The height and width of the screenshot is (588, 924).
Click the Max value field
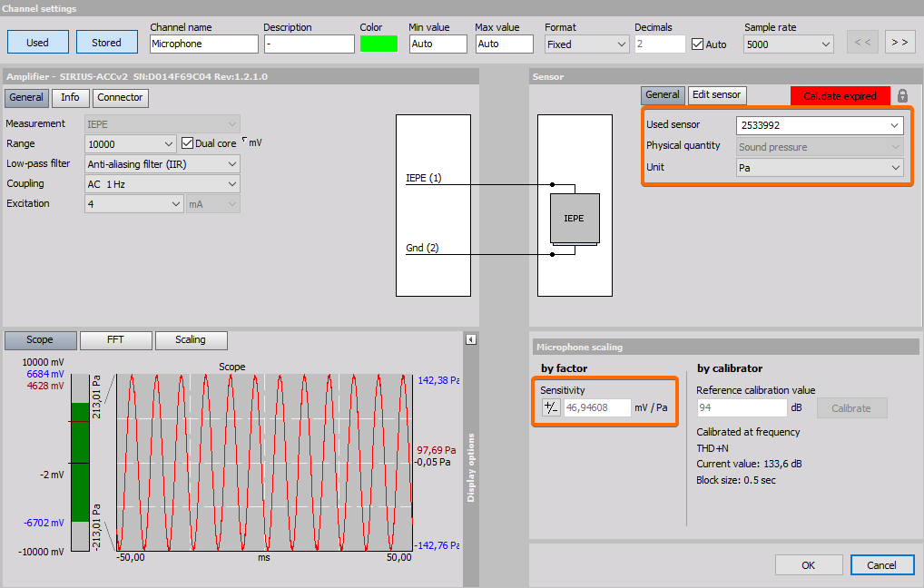(505, 44)
